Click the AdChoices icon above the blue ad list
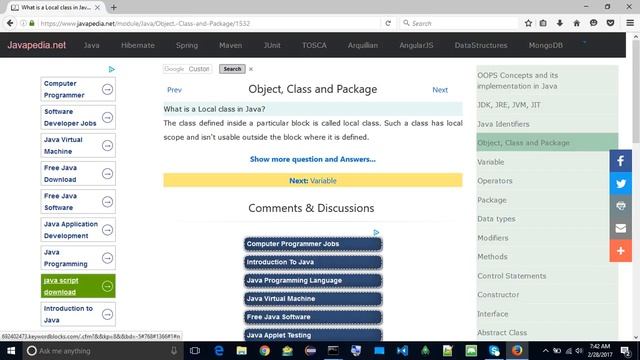 point(376,232)
